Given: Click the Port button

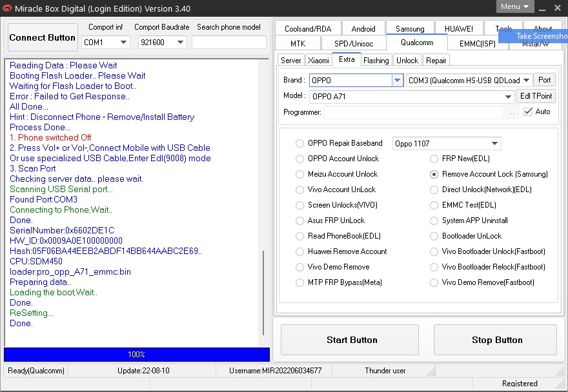Looking at the screenshot, I should click(544, 80).
